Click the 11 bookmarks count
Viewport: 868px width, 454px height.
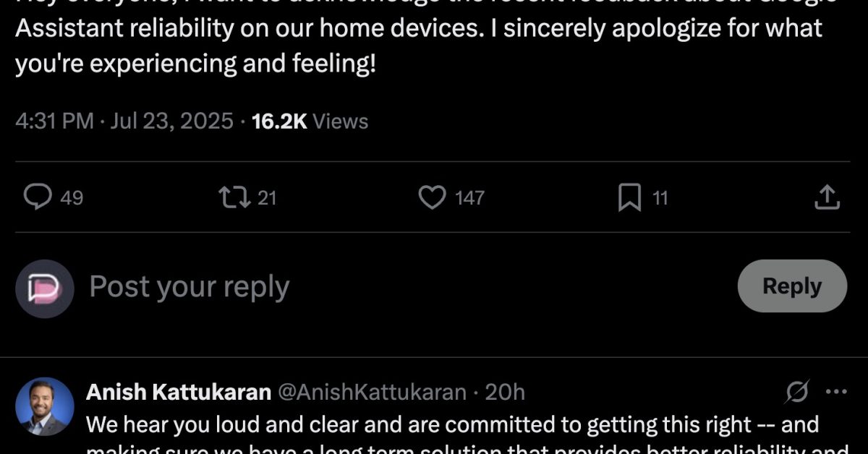tap(660, 197)
